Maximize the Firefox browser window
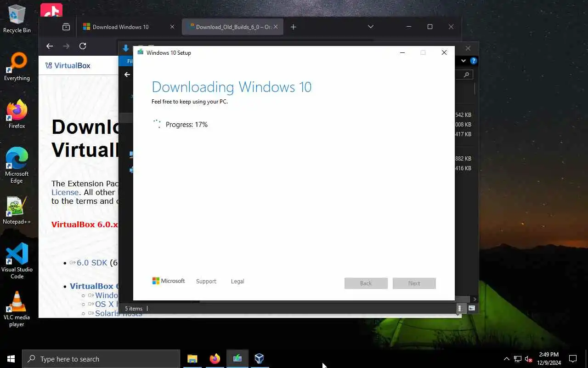Screen dimensions: 588x368 430,27
